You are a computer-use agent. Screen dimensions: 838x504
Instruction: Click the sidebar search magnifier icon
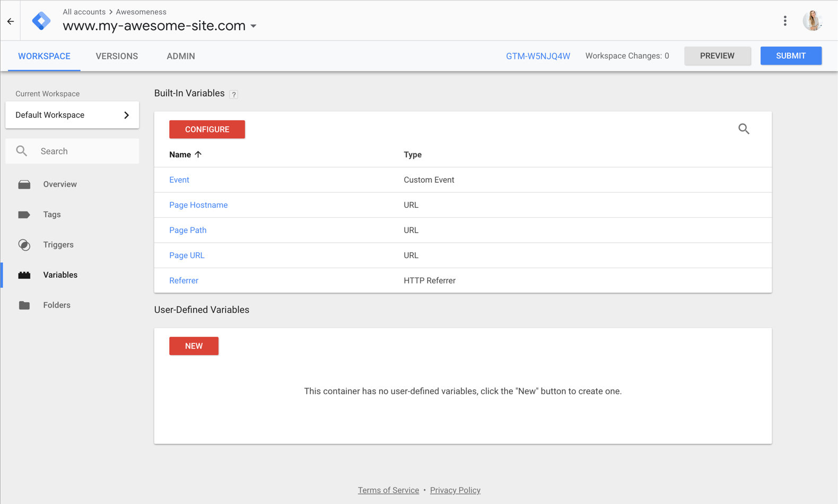[x=22, y=151]
